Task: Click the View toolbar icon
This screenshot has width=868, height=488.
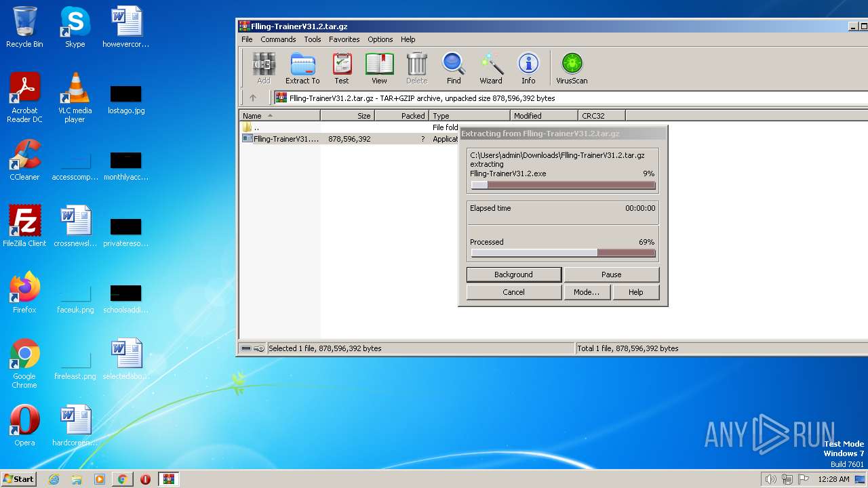Action: (379, 68)
